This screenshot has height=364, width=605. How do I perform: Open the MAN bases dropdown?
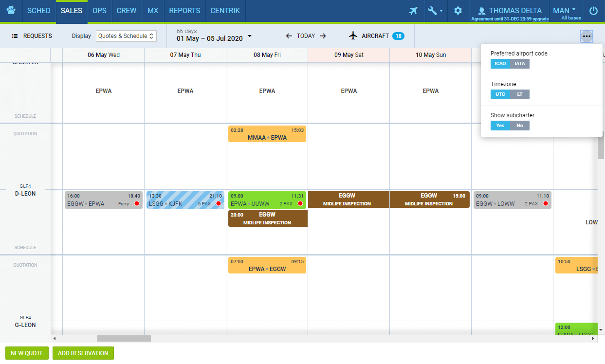(x=565, y=11)
